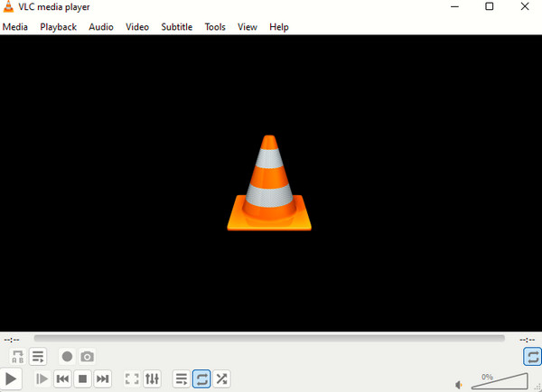Click the VLC title bar cone icon
Screen dimensions: 542x392
(8, 7)
